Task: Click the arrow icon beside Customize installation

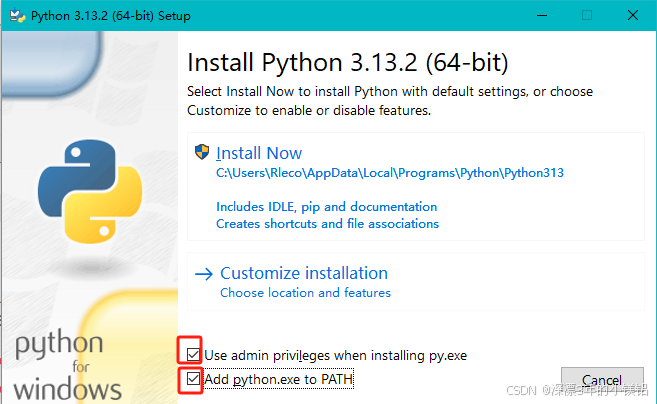Action: pyautogui.click(x=204, y=274)
